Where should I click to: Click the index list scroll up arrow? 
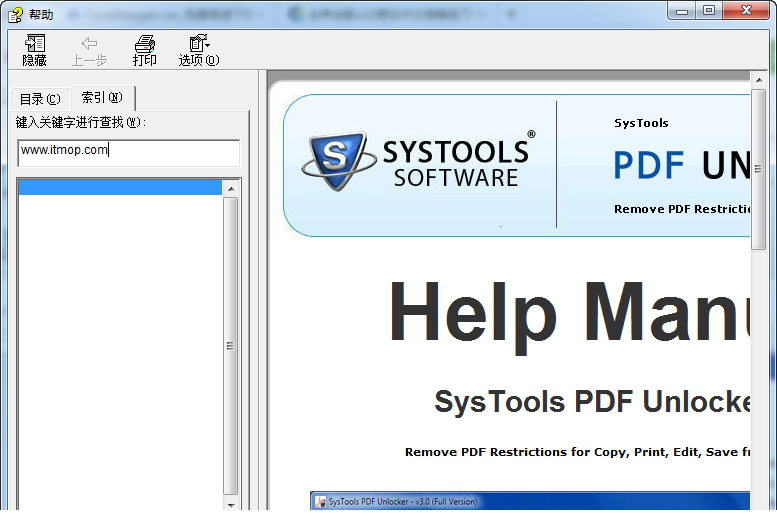pos(230,189)
